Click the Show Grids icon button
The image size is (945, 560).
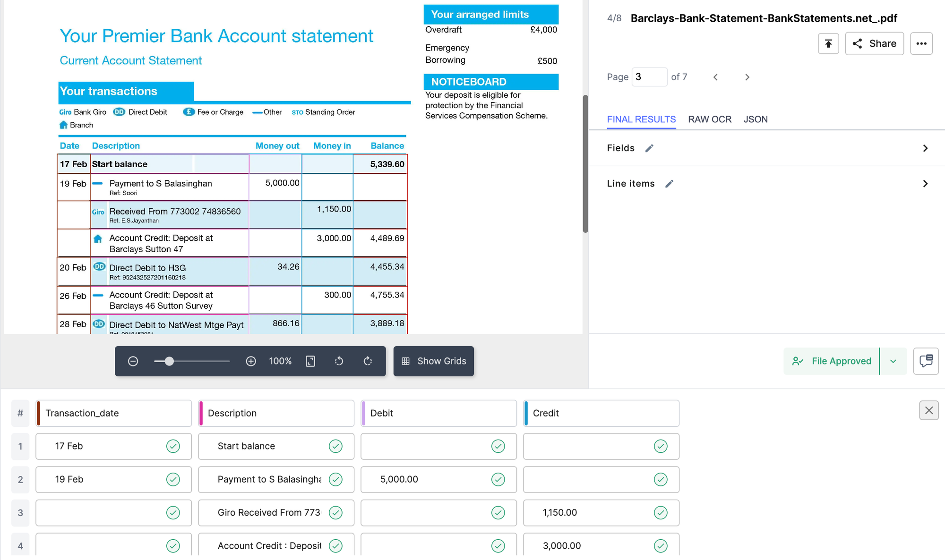coord(405,361)
